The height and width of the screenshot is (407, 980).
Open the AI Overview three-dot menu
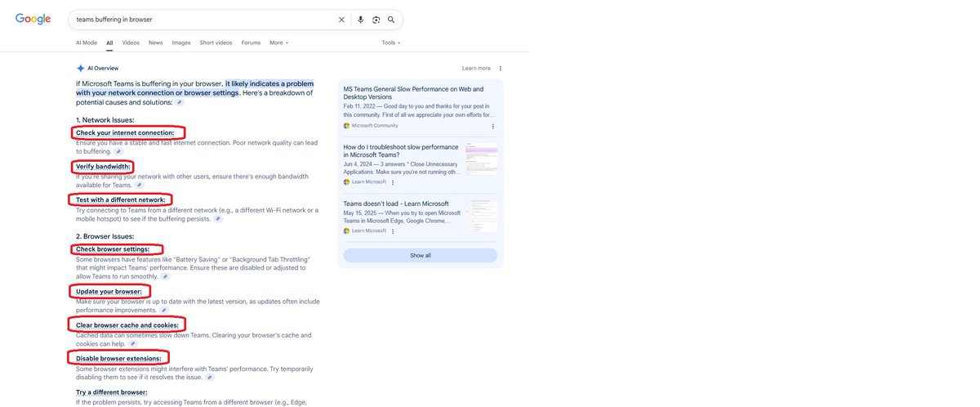[501, 69]
